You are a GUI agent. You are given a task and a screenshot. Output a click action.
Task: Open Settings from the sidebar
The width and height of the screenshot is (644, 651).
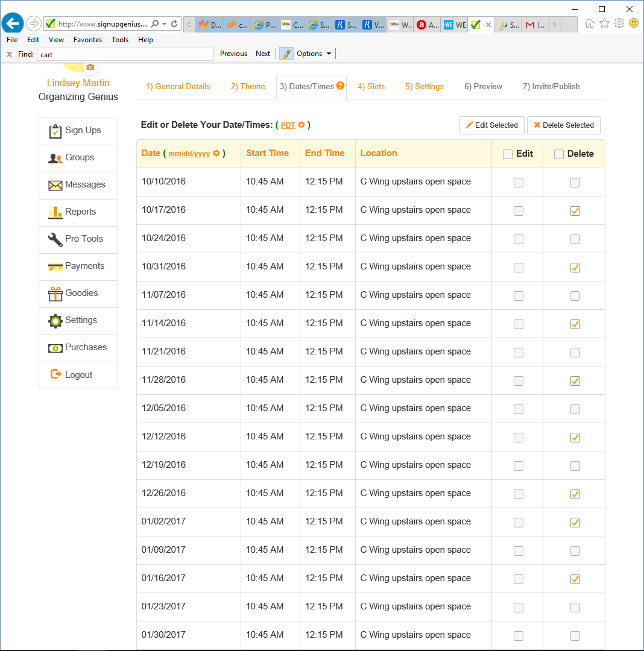[x=78, y=321]
